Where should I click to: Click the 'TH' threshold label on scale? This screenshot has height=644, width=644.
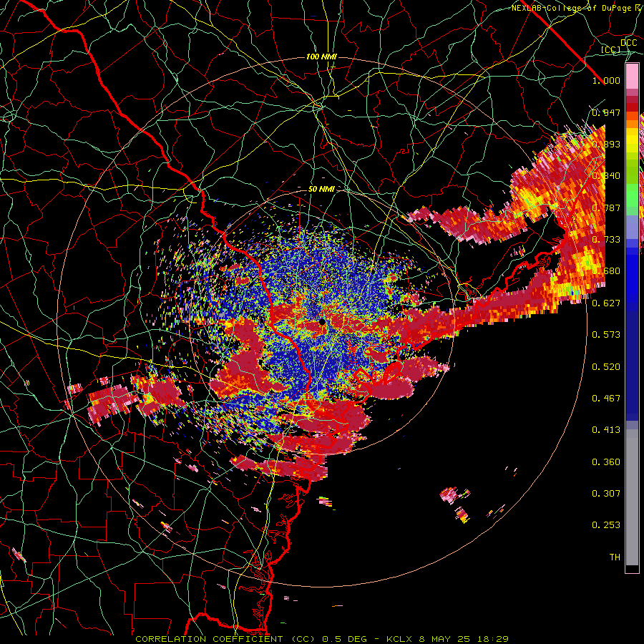coord(615,557)
